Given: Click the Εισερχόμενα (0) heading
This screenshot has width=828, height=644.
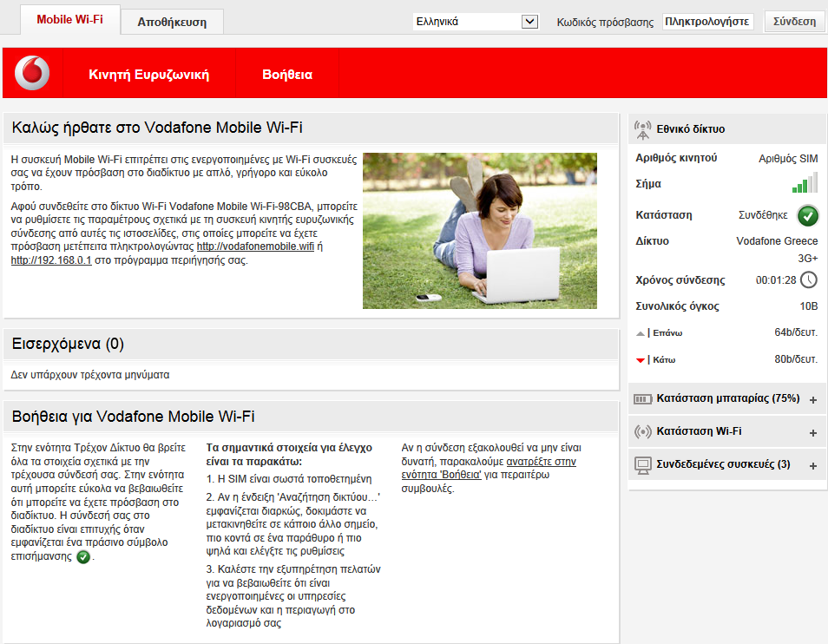Looking at the screenshot, I should 68,345.
